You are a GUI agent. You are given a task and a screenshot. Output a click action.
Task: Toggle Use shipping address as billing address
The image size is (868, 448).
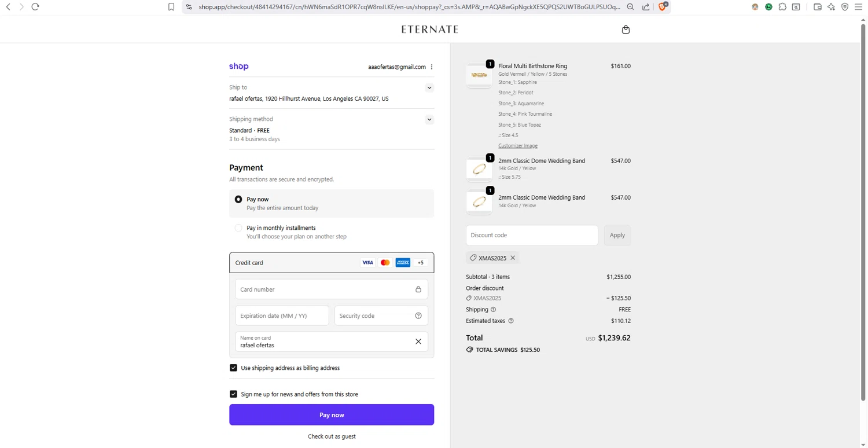pyautogui.click(x=233, y=368)
